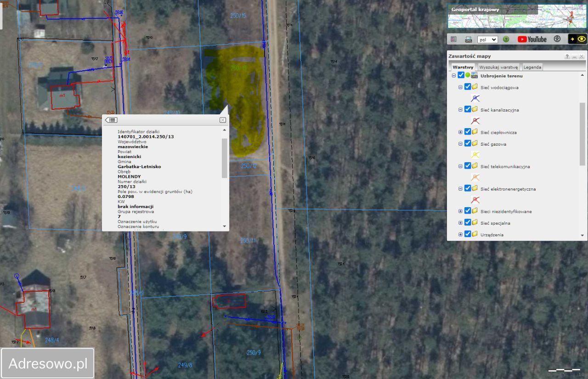
Task: Click the layer panel vertical scrollbar thumb
Action: 582,133
